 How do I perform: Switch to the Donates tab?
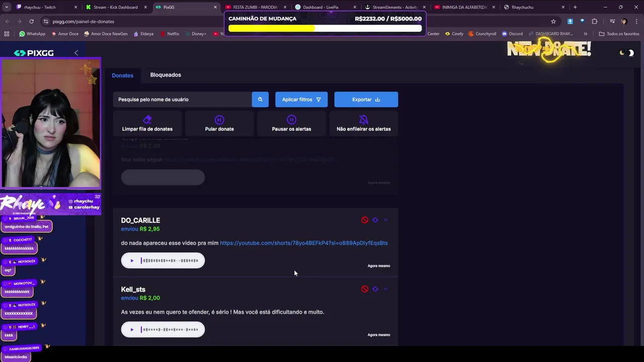(x=123, y=75)
